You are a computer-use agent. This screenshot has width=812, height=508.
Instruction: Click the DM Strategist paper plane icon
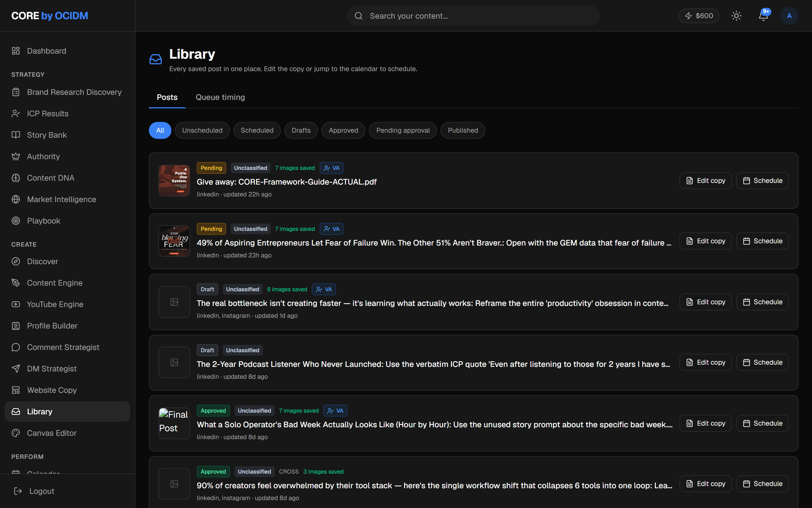coord(16,369)
